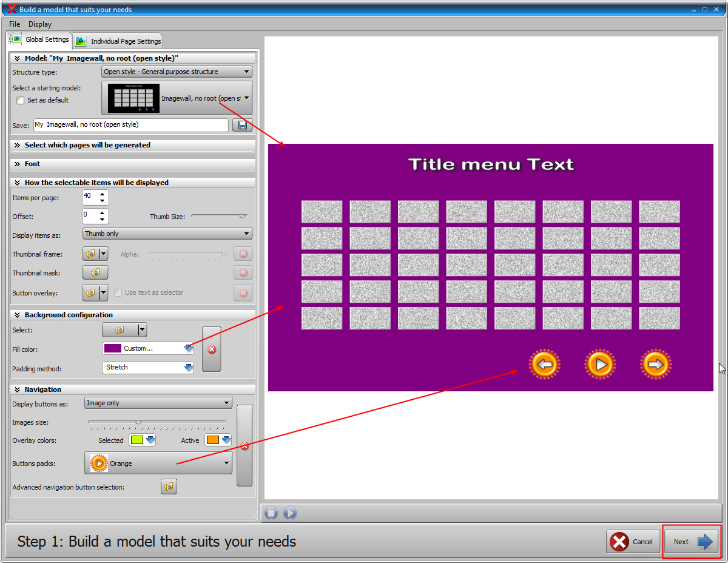Screen dimensions: 728x563
Task: Collapse the Navigation section
Action: [x=133, y=389]
